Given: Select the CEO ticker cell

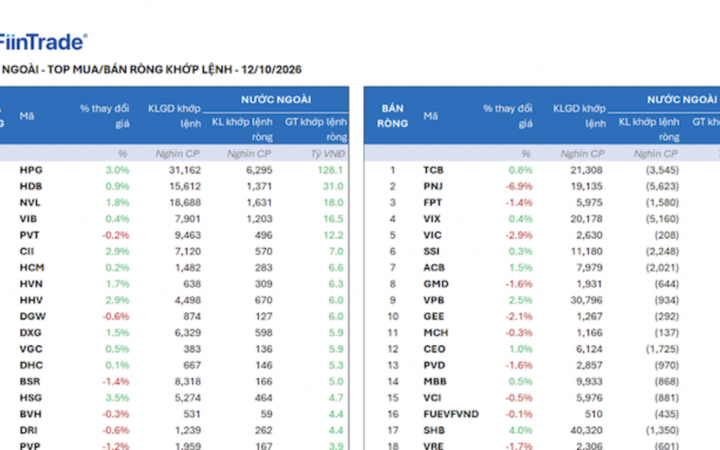Looking at the screenshot, I should click(x=434, y=349).
